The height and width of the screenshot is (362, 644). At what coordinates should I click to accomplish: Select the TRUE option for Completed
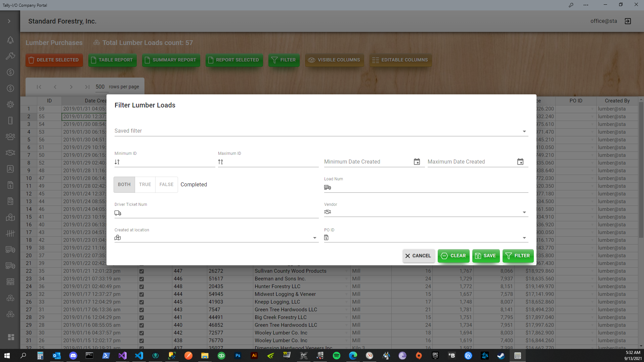(x=145, y=184)
